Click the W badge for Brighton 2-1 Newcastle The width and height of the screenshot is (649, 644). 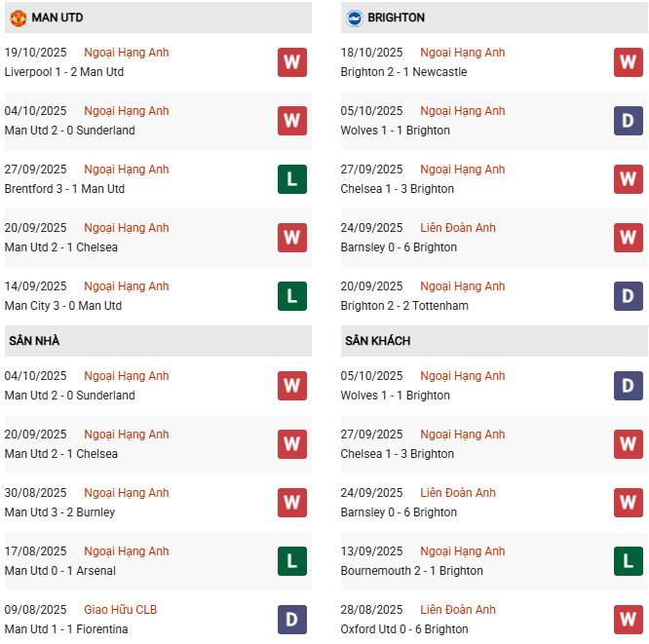click(628, 62)
